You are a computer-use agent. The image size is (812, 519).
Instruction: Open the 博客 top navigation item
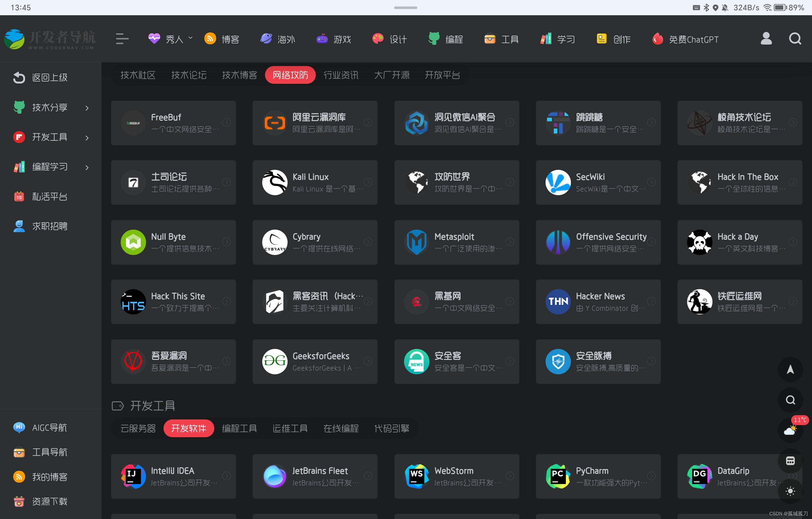[x=222, y=39]
